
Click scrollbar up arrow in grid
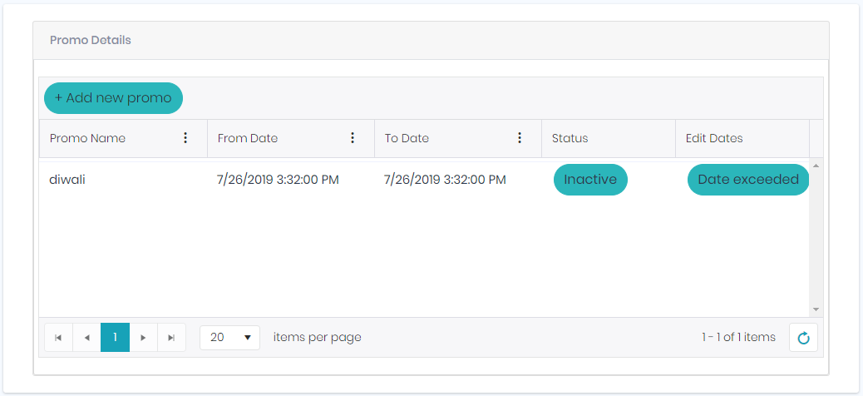click(x=816, y=166)
